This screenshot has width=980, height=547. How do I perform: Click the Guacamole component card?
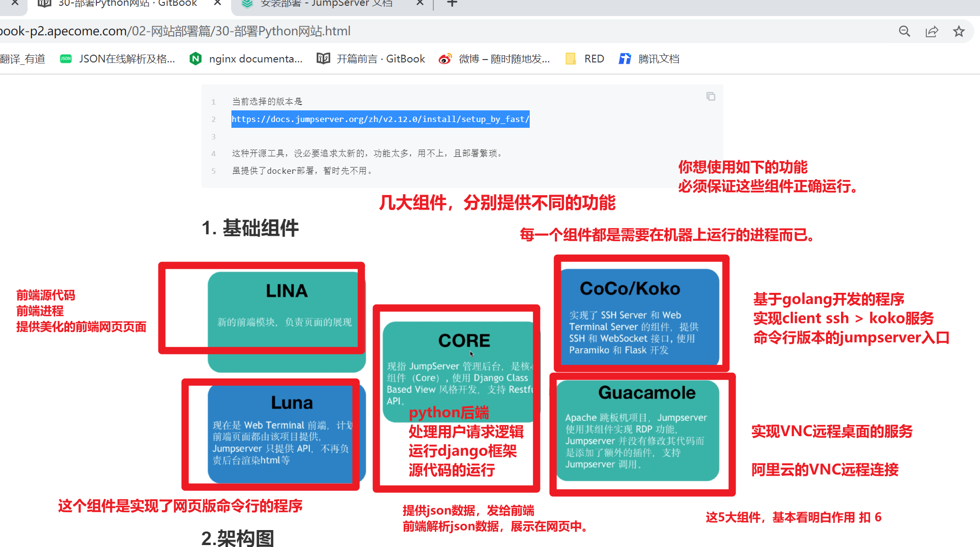click(638, 430)
